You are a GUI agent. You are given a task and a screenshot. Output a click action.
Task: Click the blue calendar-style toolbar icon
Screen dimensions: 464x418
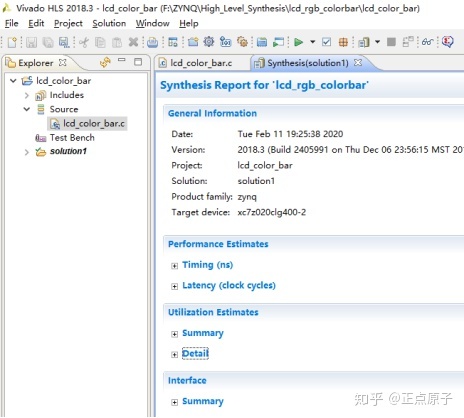(x=262, y=42)
